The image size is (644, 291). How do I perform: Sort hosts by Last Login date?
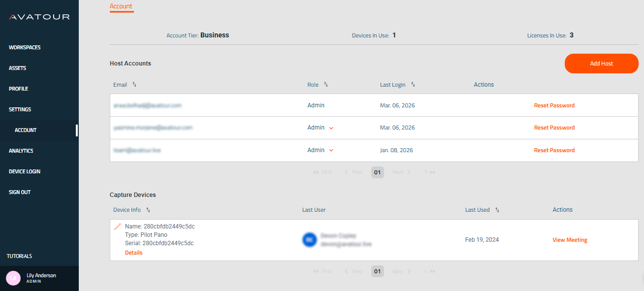[x=413, y=84]
